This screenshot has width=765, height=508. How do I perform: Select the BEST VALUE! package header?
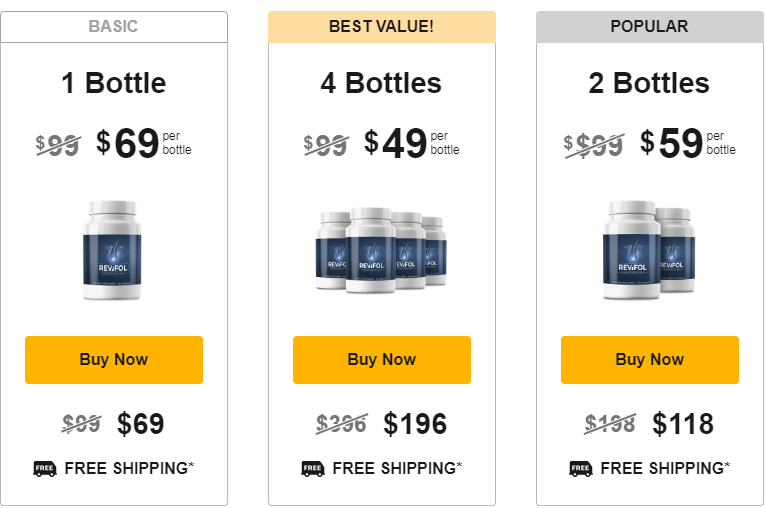point(382,27)
